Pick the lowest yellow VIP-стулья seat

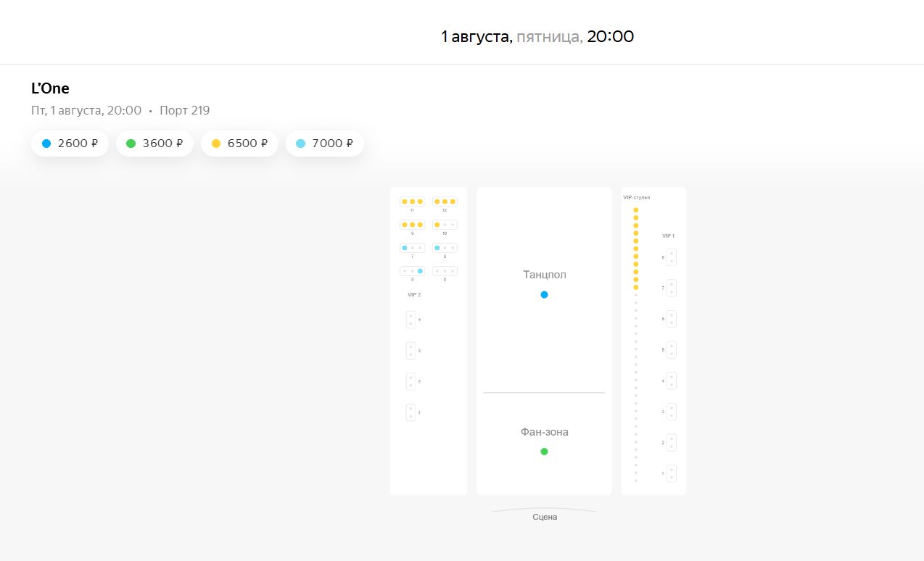click(636, 287)
